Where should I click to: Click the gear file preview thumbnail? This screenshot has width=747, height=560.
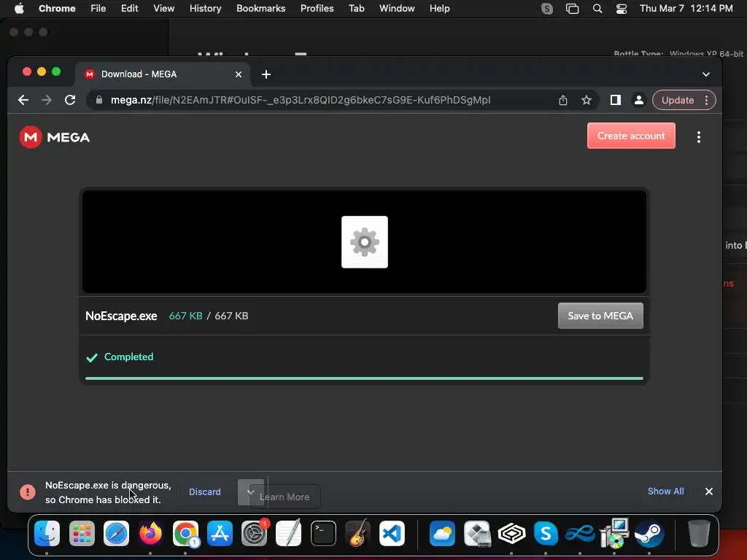[x=365, y=242]
